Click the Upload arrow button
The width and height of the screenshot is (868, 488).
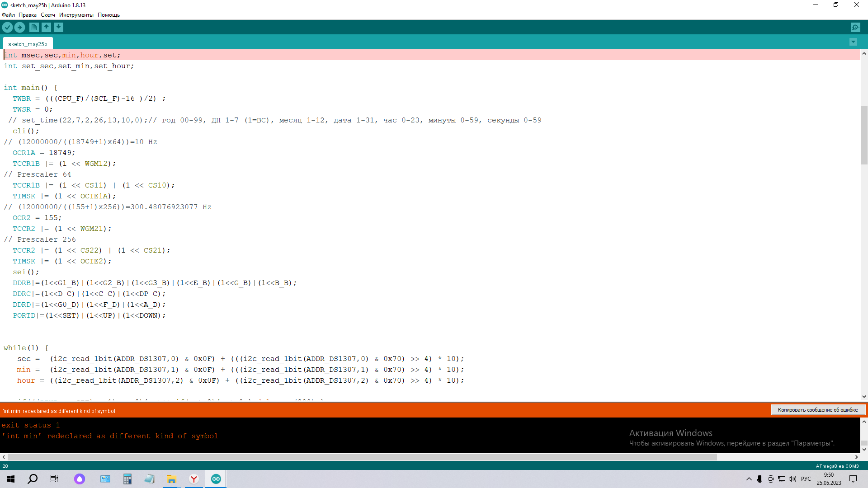pos(19,28)
